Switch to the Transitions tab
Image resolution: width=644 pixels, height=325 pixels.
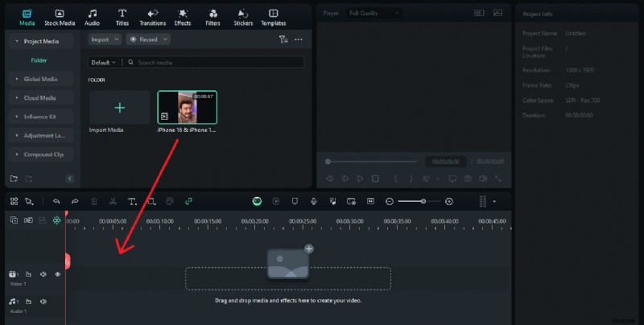(x=152, y=17)
